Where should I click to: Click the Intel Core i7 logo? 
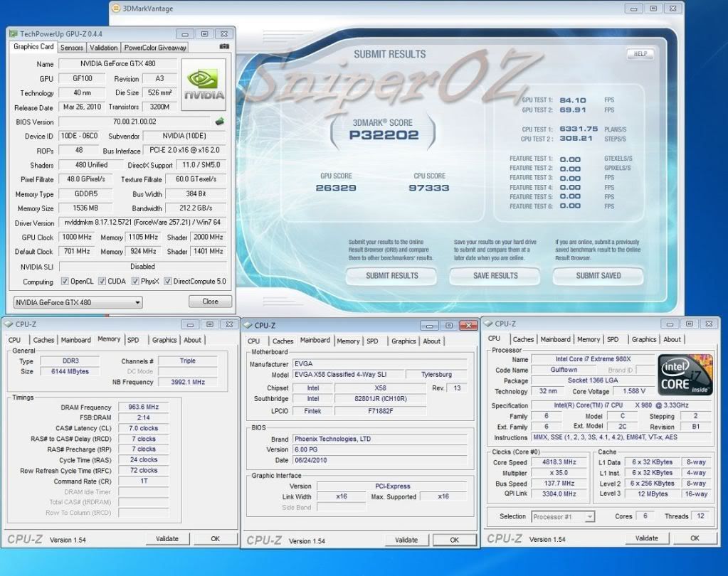click(x=685, y=375)
